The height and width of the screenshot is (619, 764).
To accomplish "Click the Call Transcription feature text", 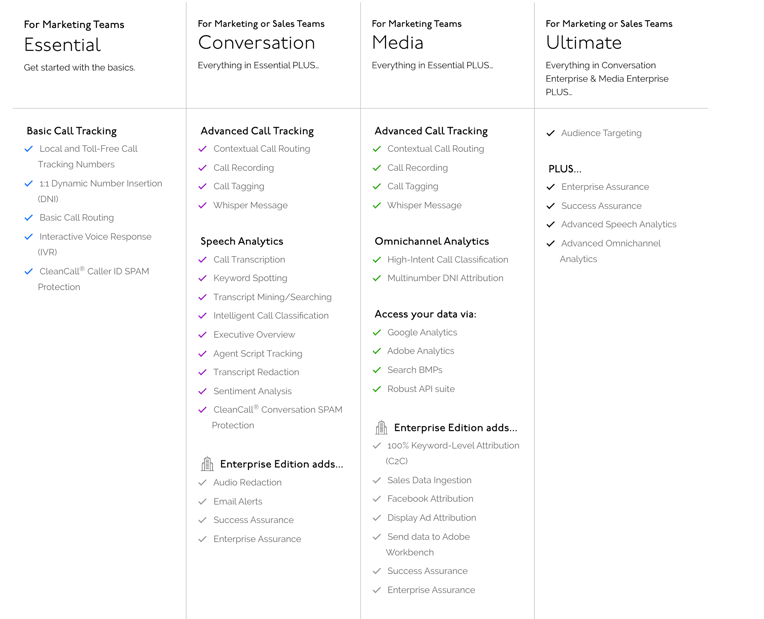I will click(249, 259).
